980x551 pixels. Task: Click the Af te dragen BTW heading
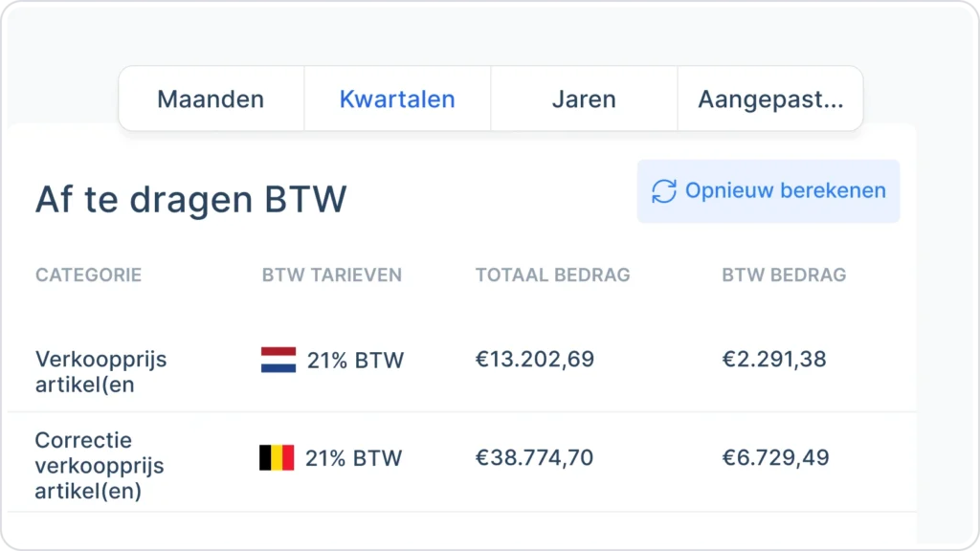[x=190, y=199]
